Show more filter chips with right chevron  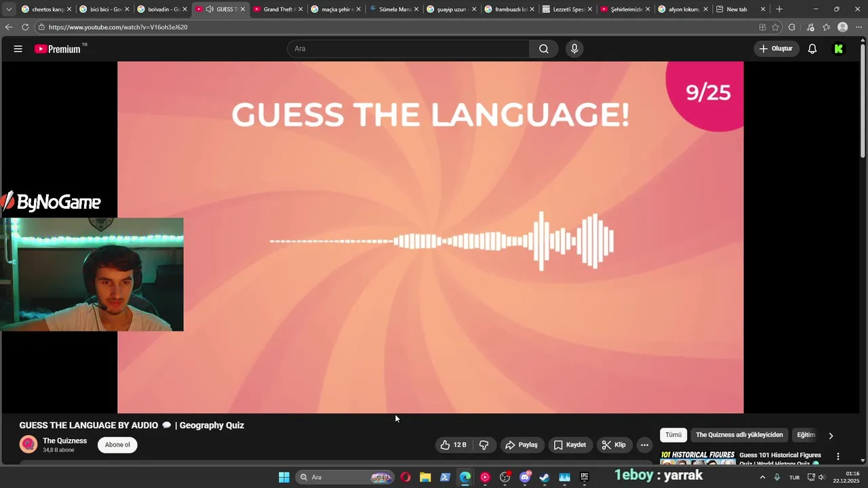pyautogui.click(x=831, y=436)
